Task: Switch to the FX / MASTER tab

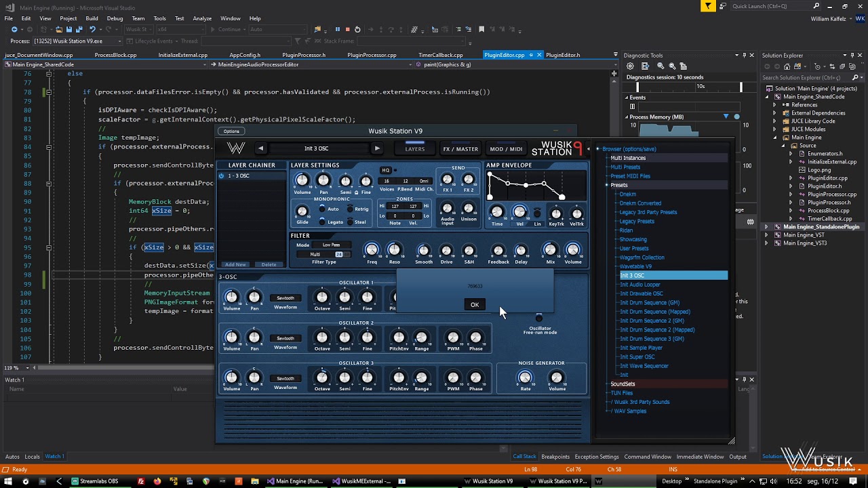Action: (460, 149)
